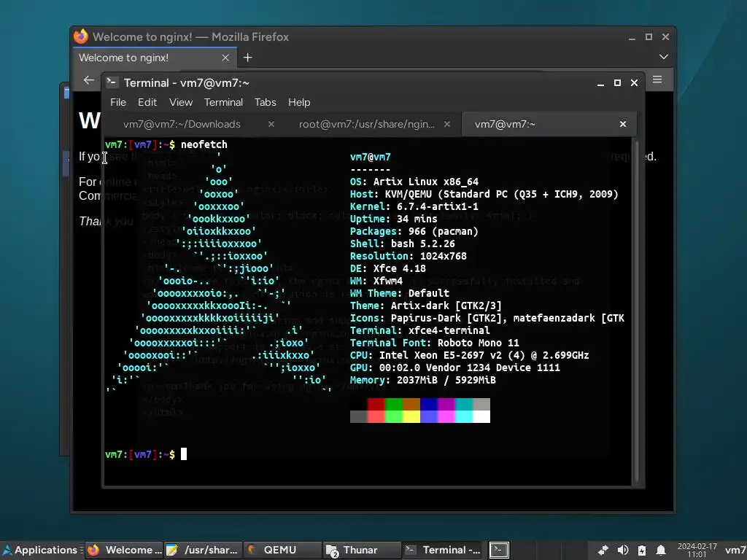Screen dimensions: 747x560
Task: Click the terminal icon in Terminal title bar
Action: click(112, 82)
